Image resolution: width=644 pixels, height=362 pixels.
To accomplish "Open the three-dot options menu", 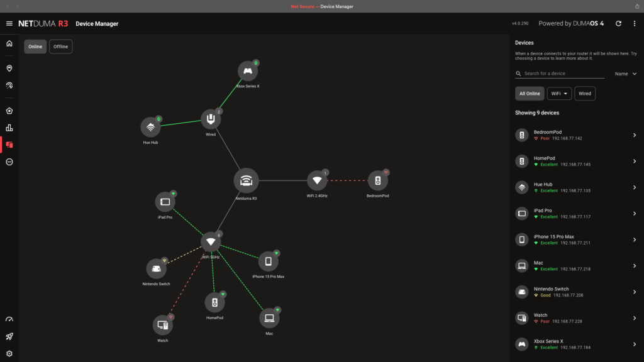I will [634, 23].
